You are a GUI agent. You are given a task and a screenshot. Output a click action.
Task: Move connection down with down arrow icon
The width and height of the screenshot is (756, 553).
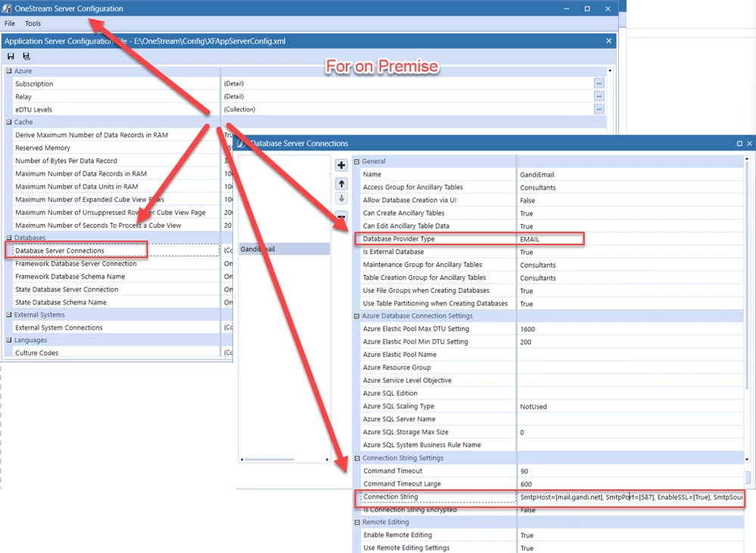pyautogui.click(x=341, y=199)
